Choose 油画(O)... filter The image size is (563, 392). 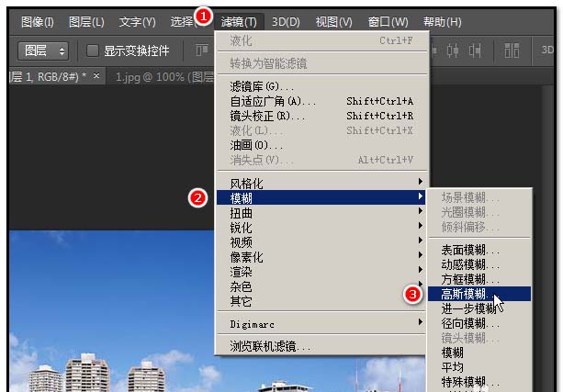point(322,145)
